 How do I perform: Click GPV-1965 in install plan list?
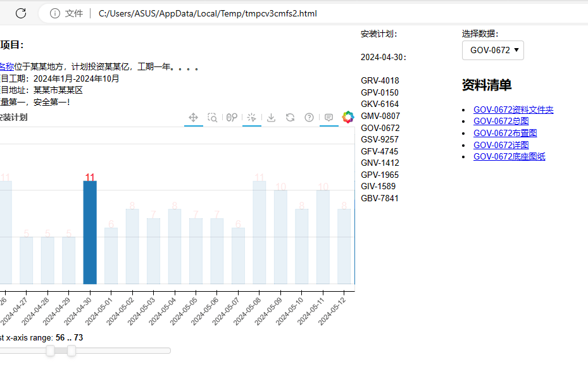pos(380,175)
